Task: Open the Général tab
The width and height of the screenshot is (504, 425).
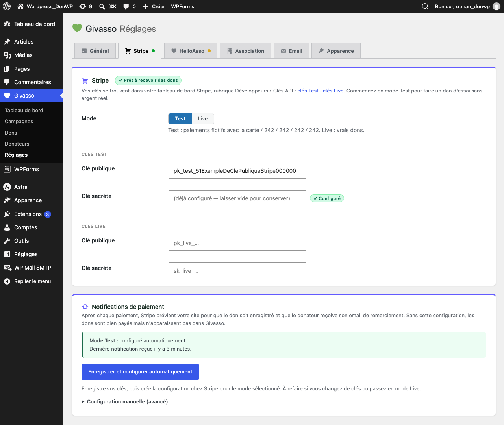Action: [95, 51]
